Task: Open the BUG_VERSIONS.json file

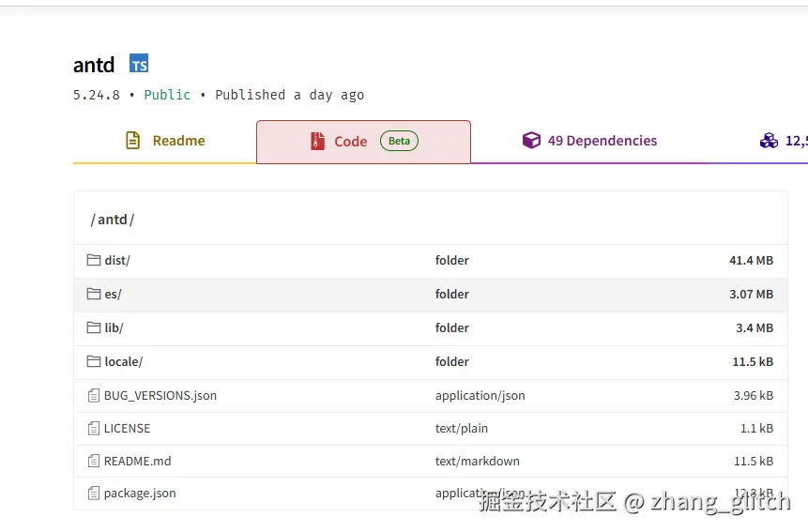Action: (x=160, y=396)
